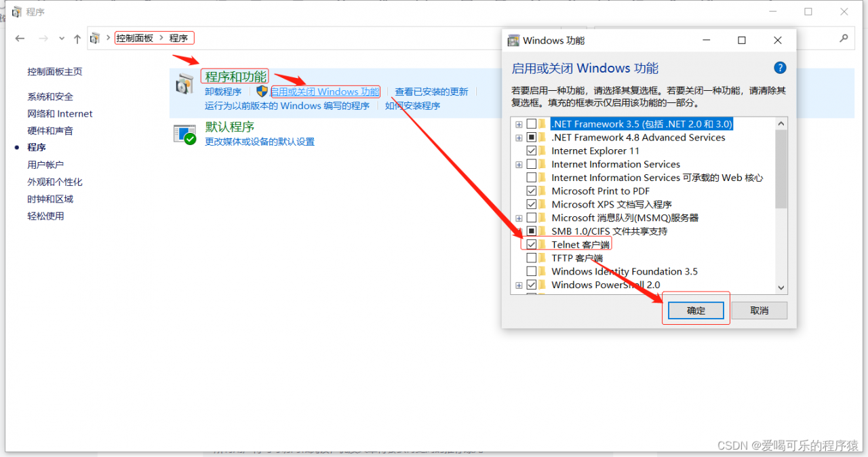Click the Default Programs (默认程序) icon

click(x=184, y=134)
